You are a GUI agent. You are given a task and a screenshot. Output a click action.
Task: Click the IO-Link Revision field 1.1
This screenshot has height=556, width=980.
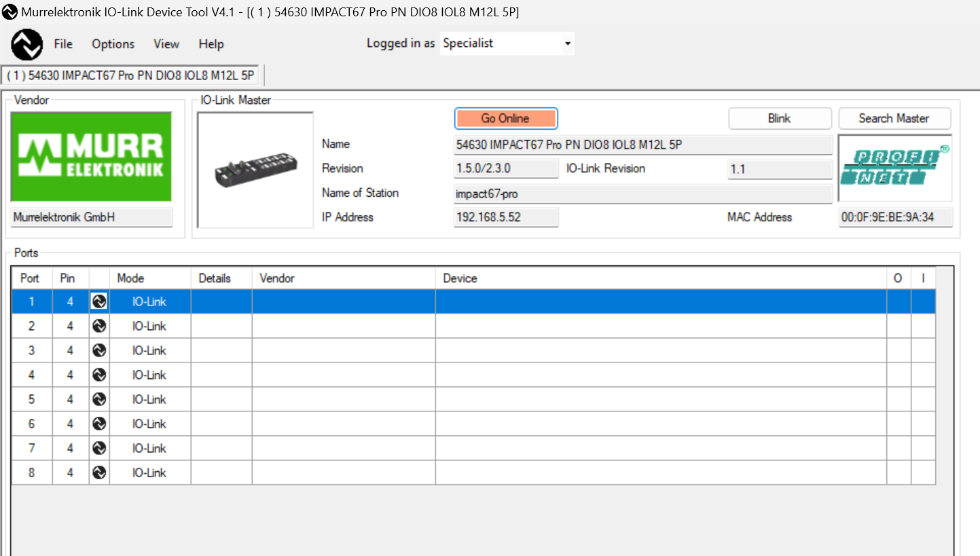pyautogui.click(x=780, y=169)
